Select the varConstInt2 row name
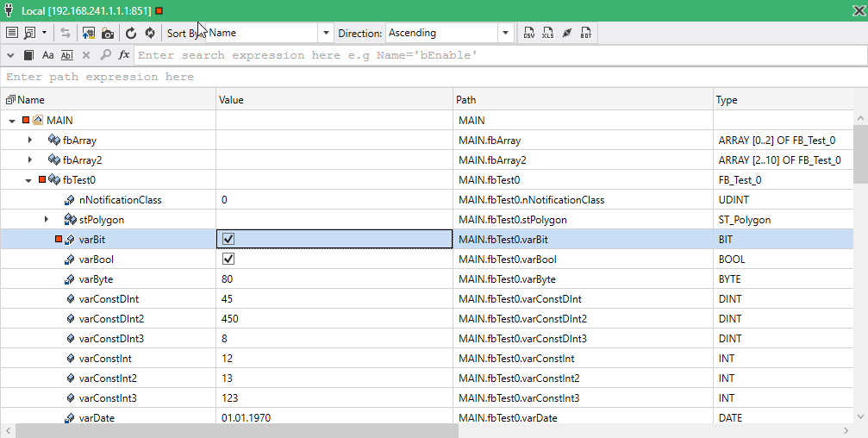868x438 pixels. coord(108,379)
